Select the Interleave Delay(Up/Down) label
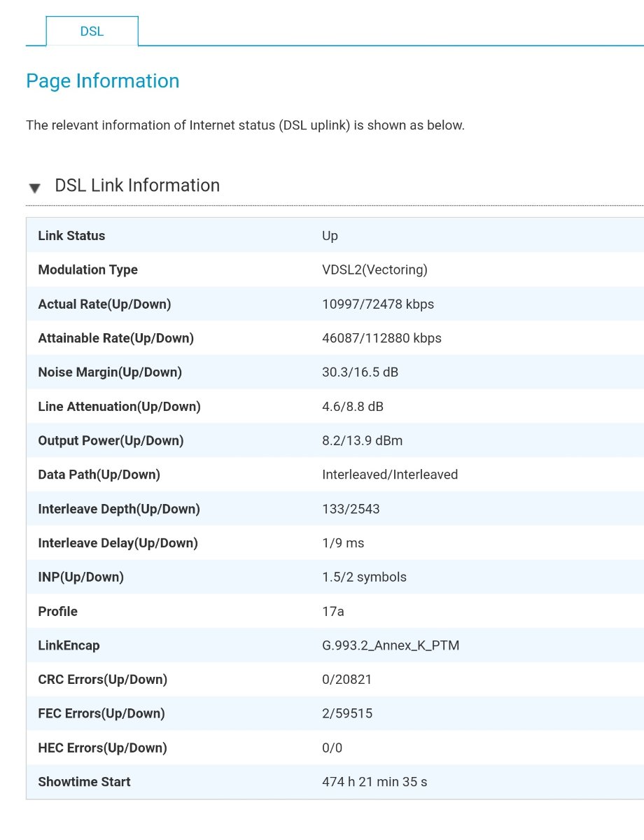 click(118, 543)
